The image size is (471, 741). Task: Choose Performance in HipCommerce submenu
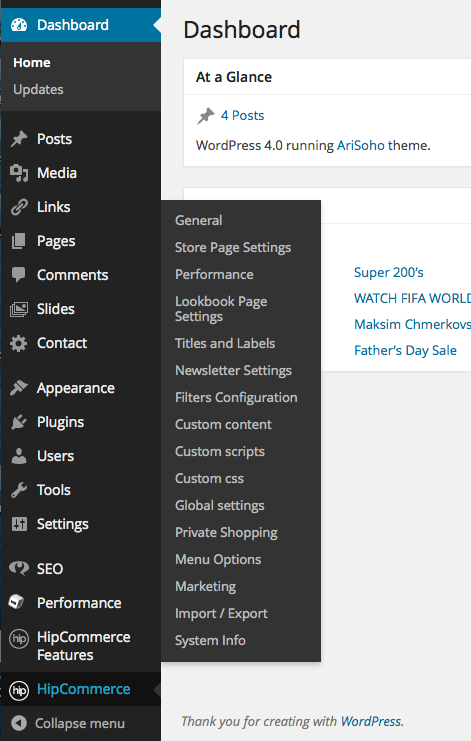tap(214, 275)
